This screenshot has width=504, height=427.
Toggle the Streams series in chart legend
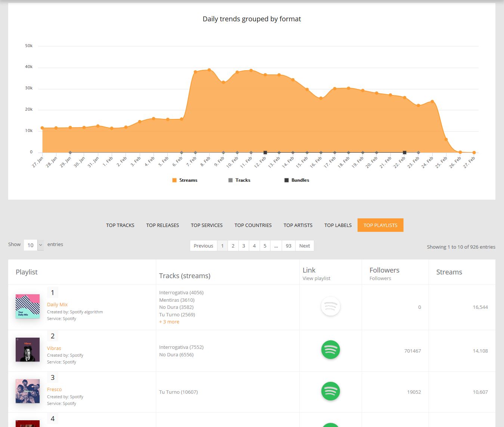(185, 180)
